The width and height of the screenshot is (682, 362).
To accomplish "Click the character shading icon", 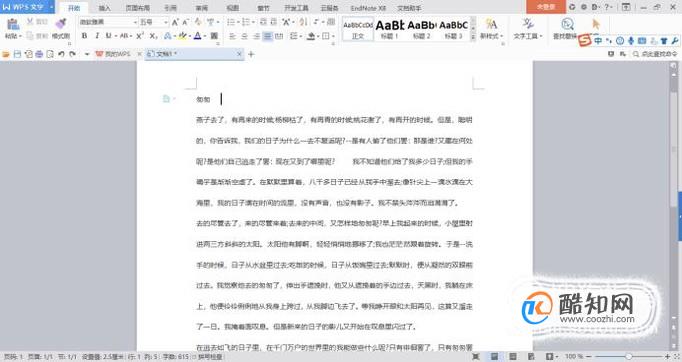I will pyautogui.click(x=214, y=36).
